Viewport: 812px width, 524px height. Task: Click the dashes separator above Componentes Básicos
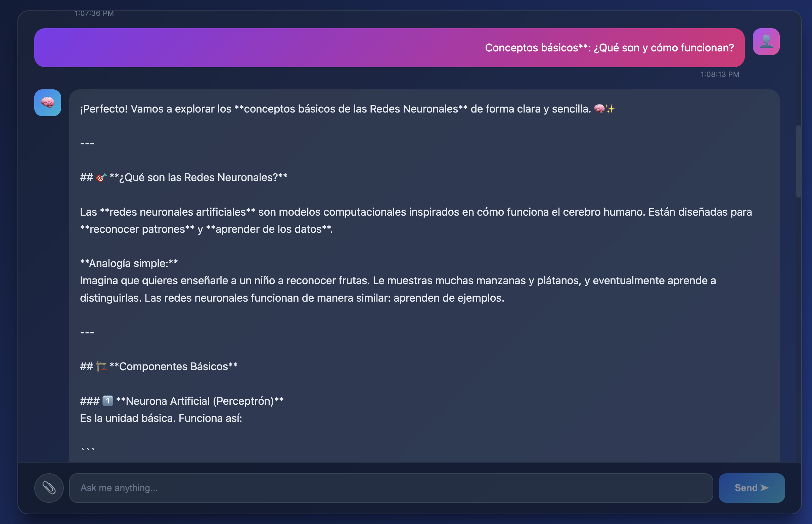click(x=87, y=332)
